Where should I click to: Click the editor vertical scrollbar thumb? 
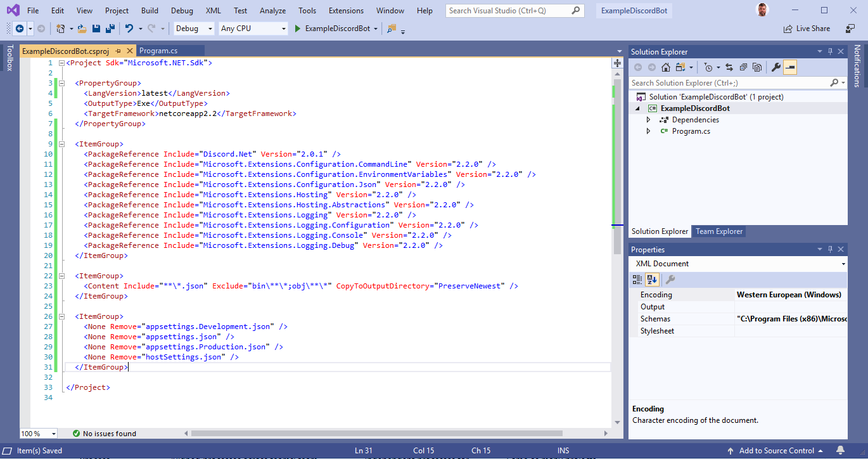(617, 167)
